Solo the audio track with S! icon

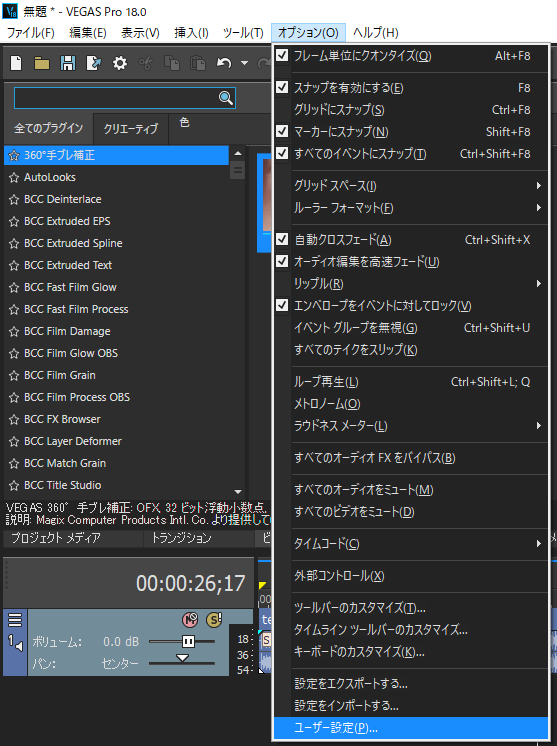pos(214,619)
